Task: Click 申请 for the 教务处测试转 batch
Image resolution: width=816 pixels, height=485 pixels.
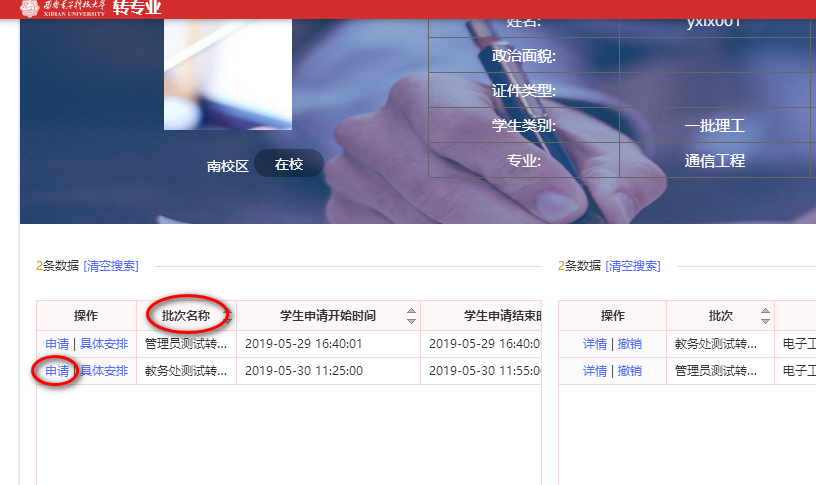Action: [57, 371]
